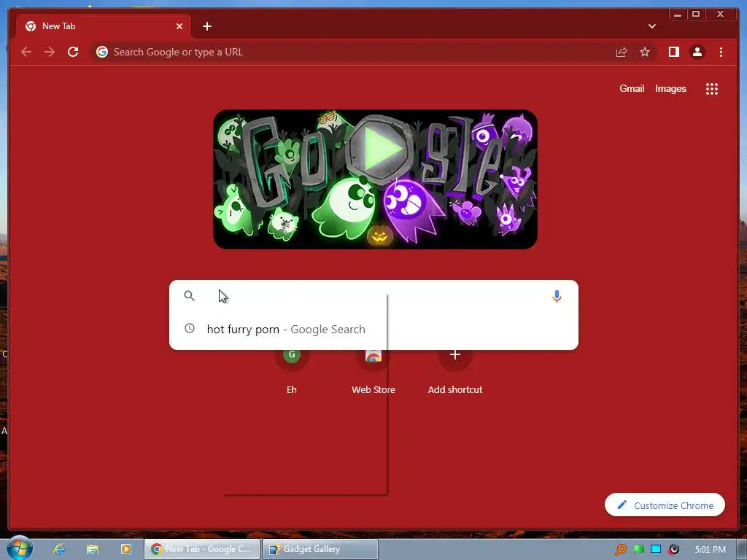The image size is (747, 560).
Task: Click the green tray icon
Action: click(x=638, y=550)
